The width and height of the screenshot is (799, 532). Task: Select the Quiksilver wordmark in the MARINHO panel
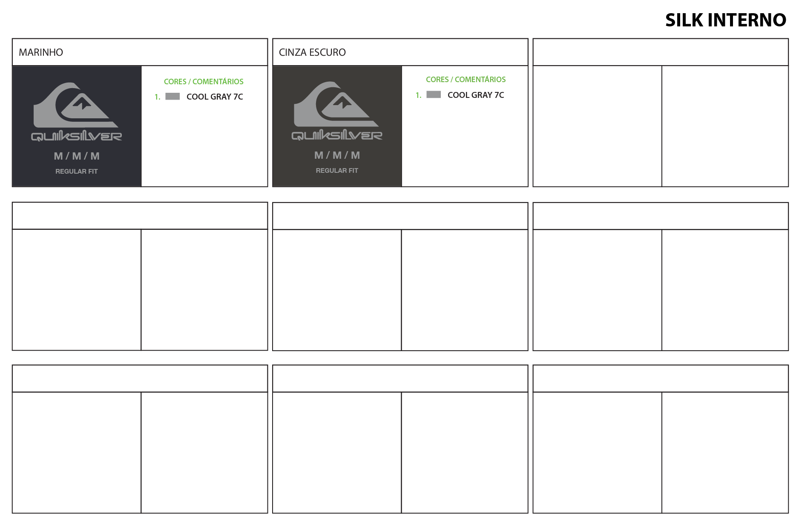tap(77, 136)
